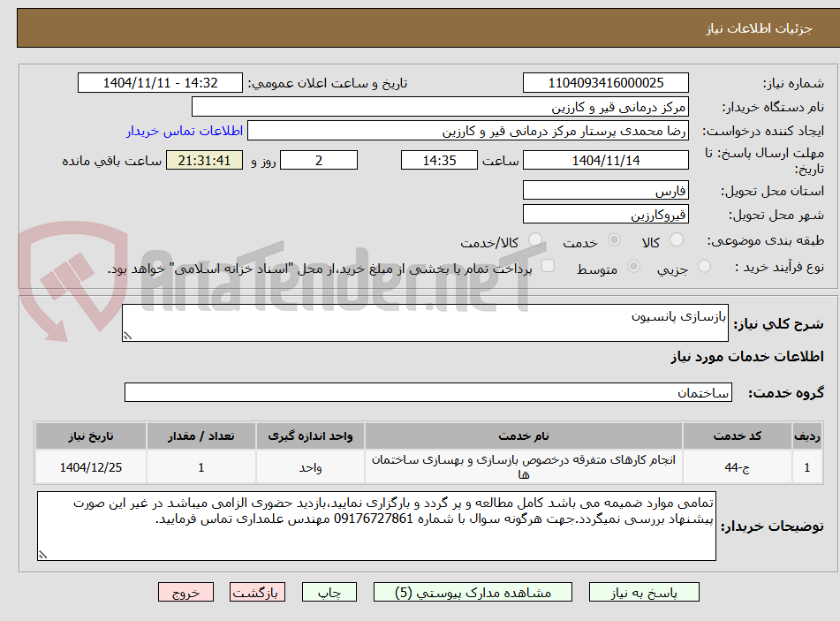Viewport: 840px width, 621px height.
Task: Click the resize handle of buyer notes textarea
Action: [x=42, y=555]
